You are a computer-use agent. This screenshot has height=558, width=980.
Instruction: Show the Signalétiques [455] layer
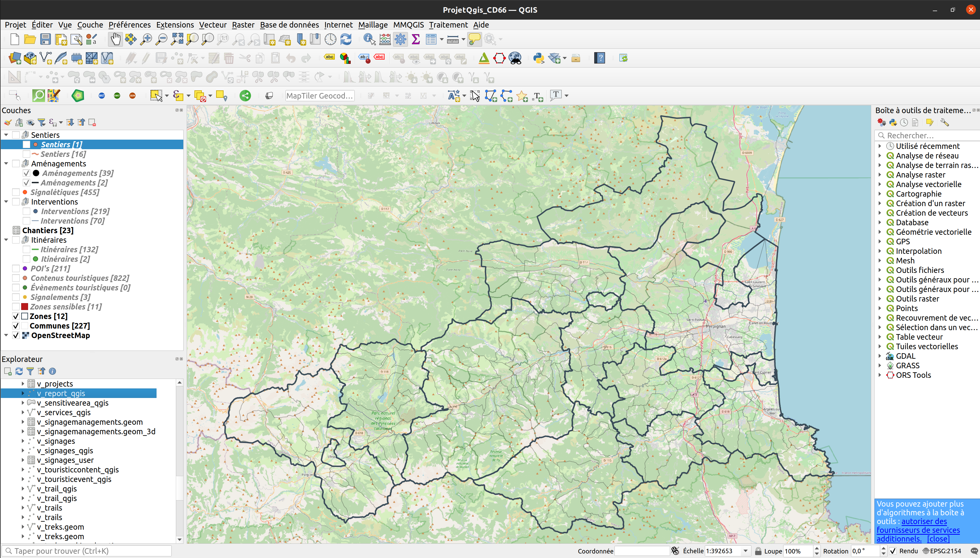[16, 192]
